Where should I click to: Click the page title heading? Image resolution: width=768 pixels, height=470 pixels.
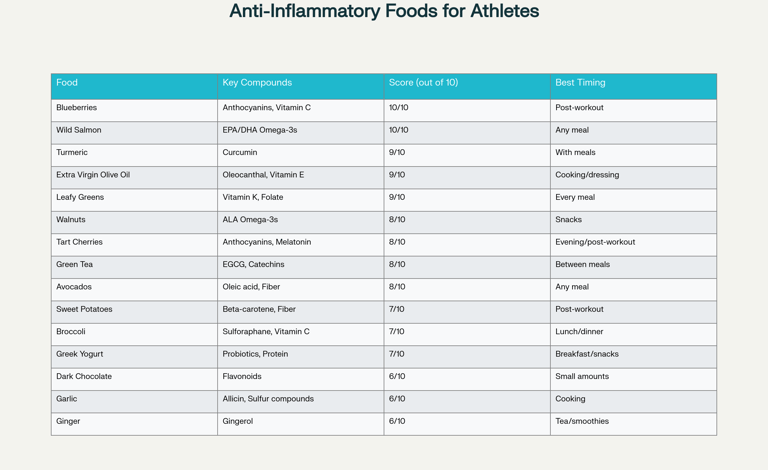click(x=384, y=12)
